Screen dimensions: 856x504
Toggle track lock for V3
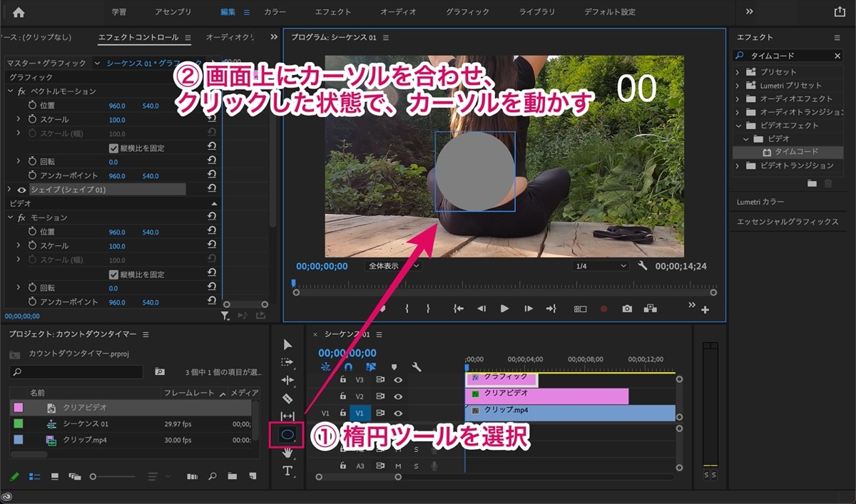[x=342, y=380]
